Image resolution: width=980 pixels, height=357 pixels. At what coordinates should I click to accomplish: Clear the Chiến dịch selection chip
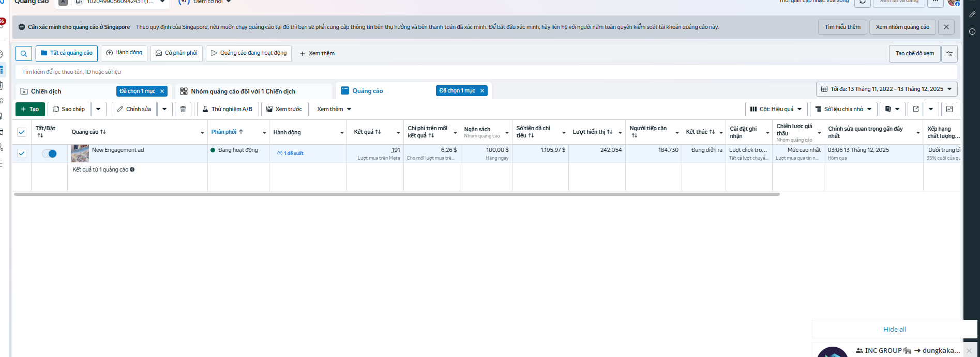pyautogui.click(x=162, y=91)
